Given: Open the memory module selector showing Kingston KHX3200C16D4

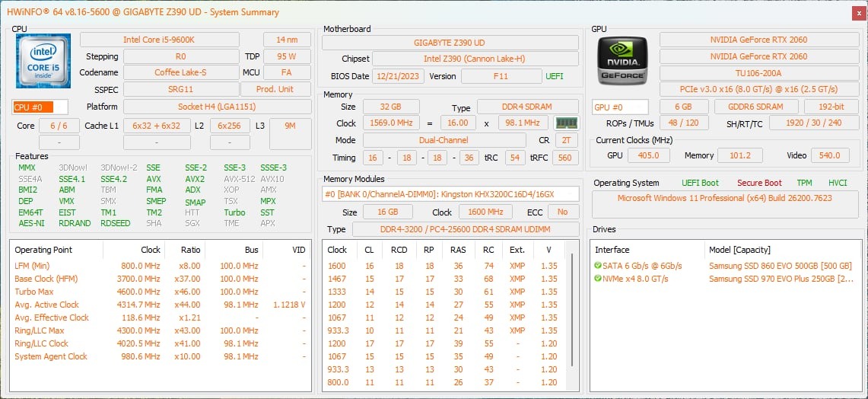Looking at the screenshot, I should point(450,194).
